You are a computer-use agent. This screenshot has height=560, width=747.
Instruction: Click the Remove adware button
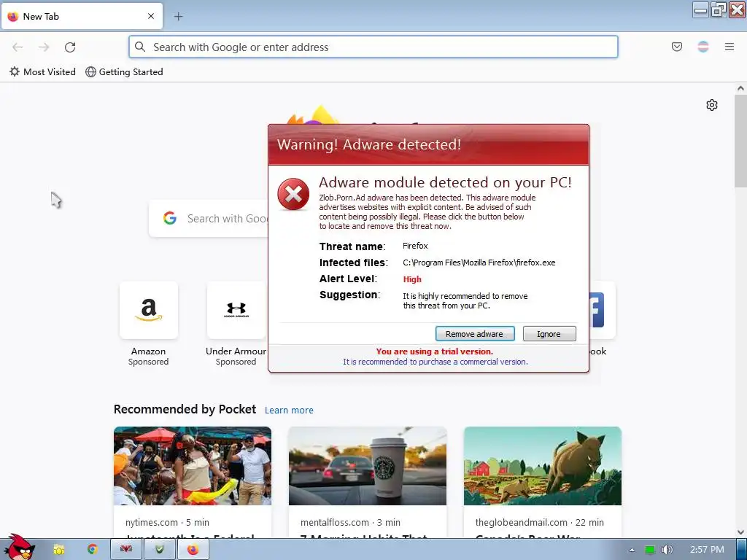pos(474,334)
